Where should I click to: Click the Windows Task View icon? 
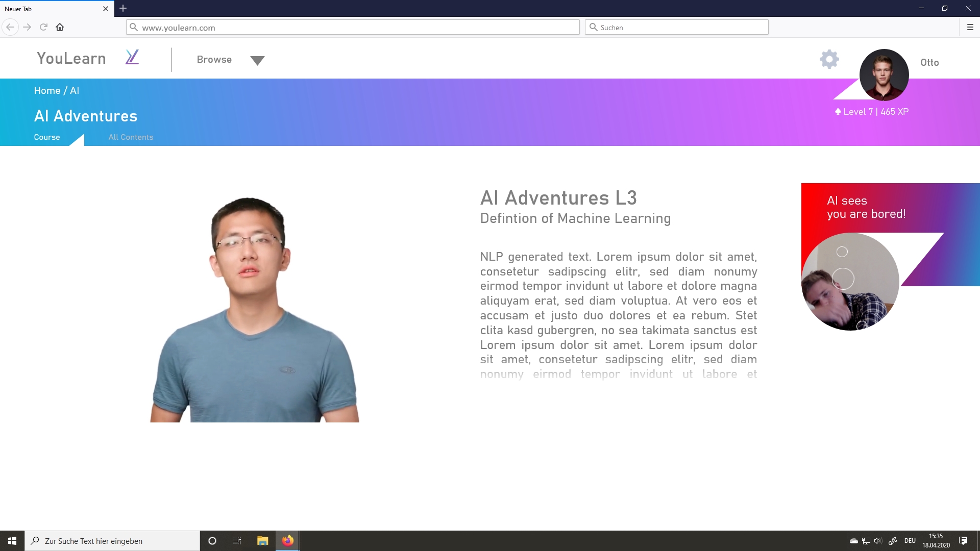pyautogui.click(x=236, y=541)
